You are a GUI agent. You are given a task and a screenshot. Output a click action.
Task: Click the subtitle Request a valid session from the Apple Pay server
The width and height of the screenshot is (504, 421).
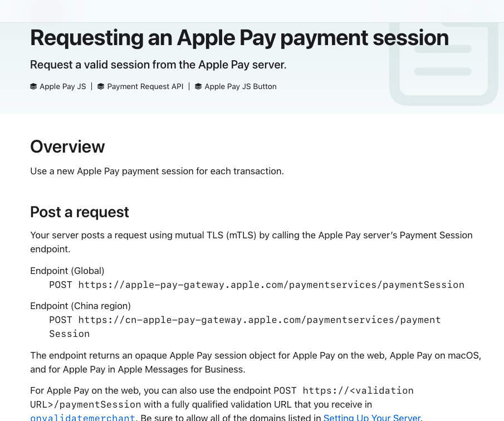[x=158, y=65]
